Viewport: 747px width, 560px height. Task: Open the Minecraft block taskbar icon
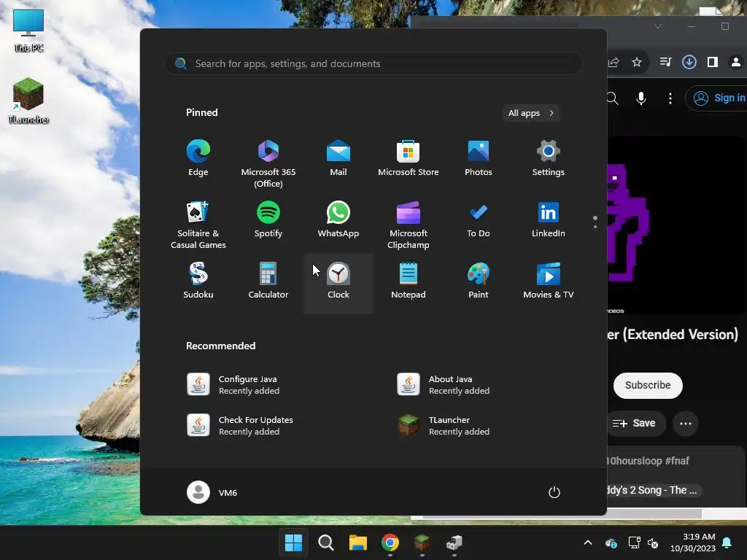click(422, 542)
